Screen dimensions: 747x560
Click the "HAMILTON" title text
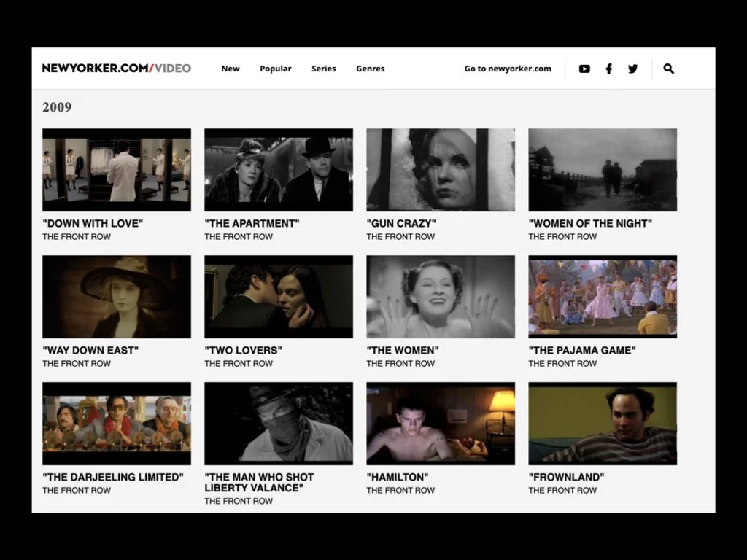point(398,477)
